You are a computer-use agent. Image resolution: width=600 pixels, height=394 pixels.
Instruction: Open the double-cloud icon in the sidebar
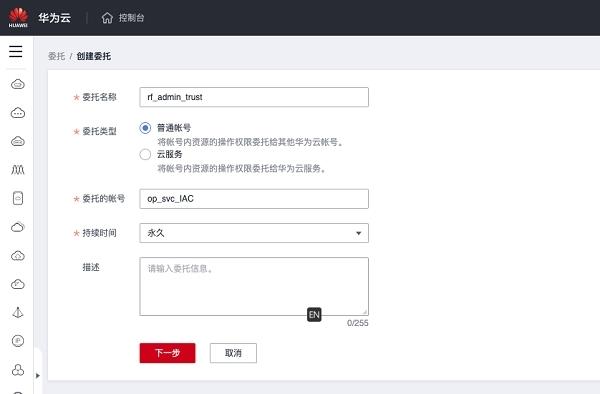pyautogui.click(x=18, y=227)
